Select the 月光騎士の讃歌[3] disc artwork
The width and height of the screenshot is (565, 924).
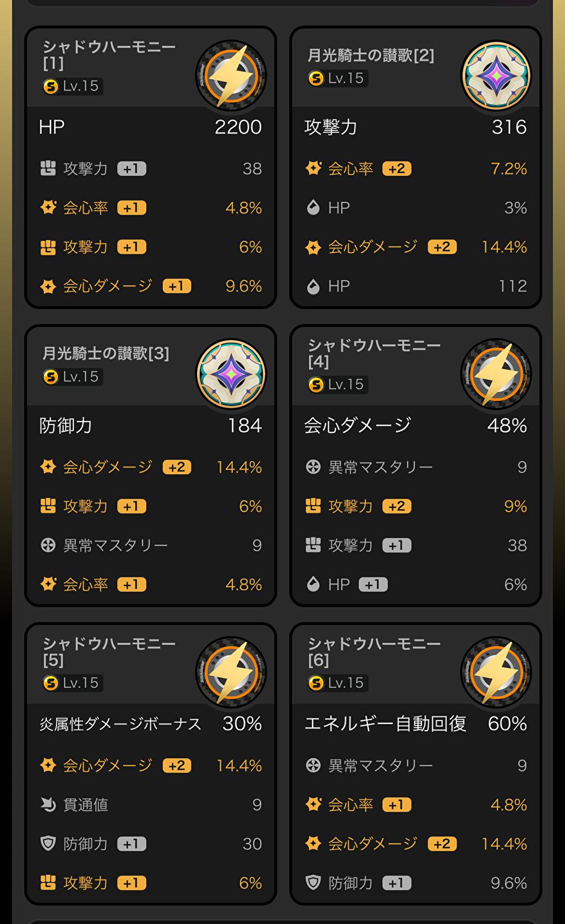tap(231, 374)
